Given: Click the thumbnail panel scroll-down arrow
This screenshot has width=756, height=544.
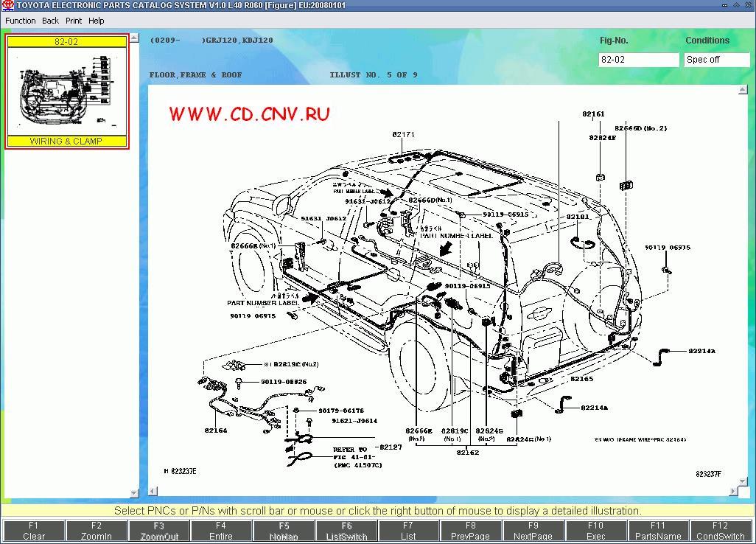Looking at the screenshot, I should [x=135, y=493].
